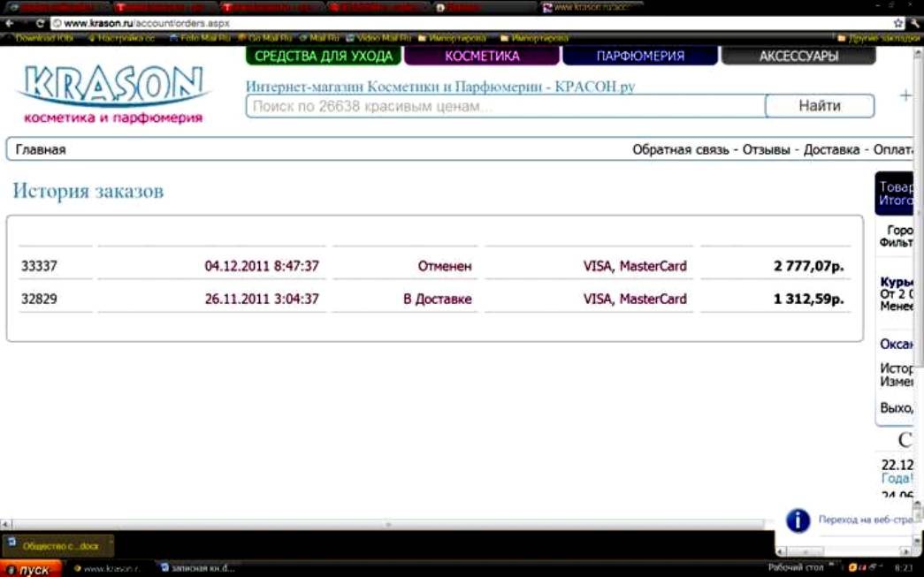Click the horizontal scrollbar left arrow
The height and width of the screenshot is (577, 924).
point(5,524)
